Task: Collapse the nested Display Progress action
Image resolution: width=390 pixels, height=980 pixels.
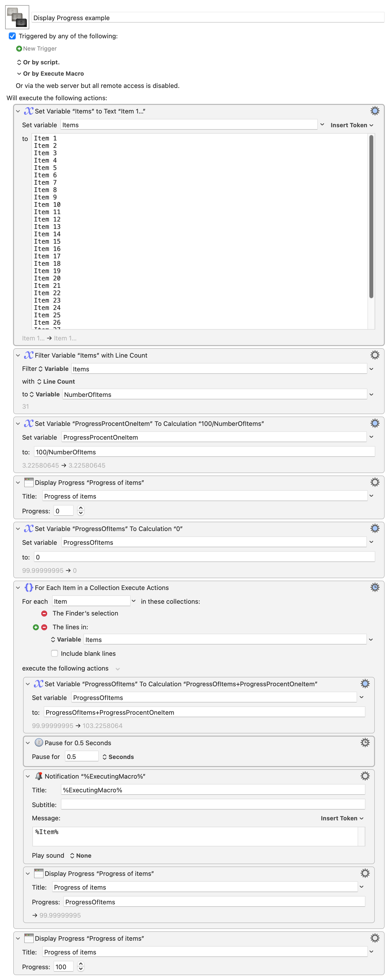Action: [x=28, y=874]
